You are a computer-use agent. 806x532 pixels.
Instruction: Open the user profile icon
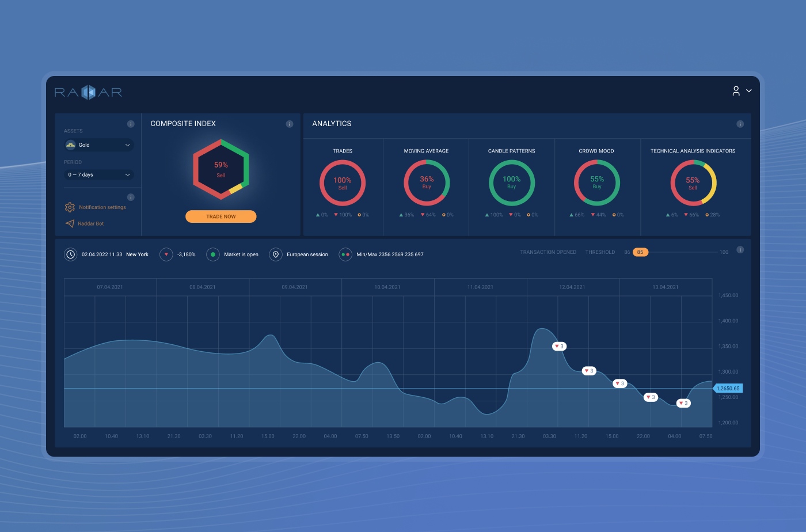(736, 91)
